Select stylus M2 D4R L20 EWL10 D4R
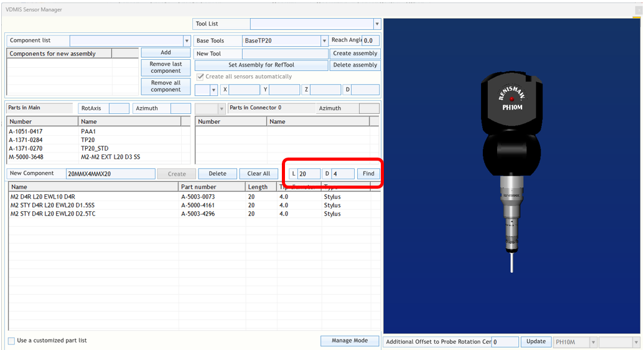This screenshot has height=350, width=644. (194, 197)
